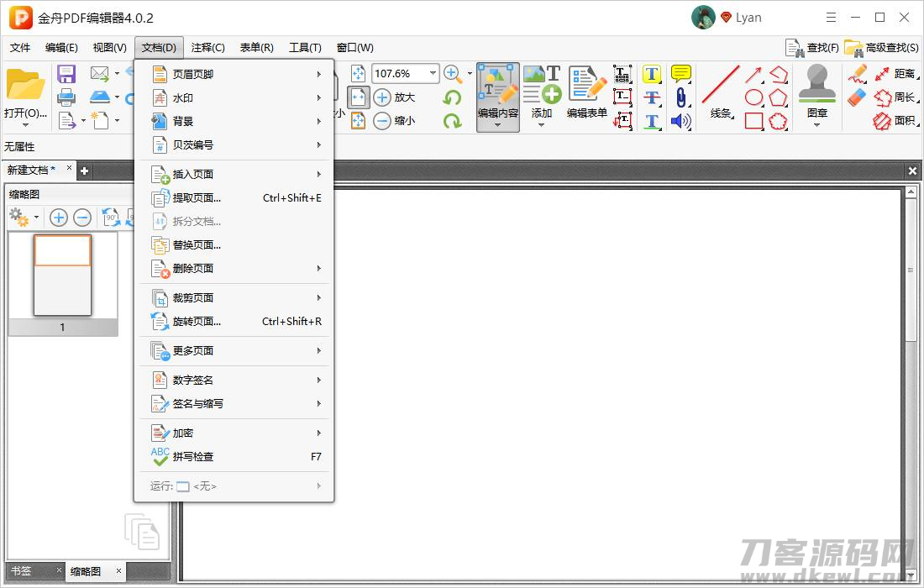
Task: Click the yellow Sticky note comment icon
Action: coord(681,74)
